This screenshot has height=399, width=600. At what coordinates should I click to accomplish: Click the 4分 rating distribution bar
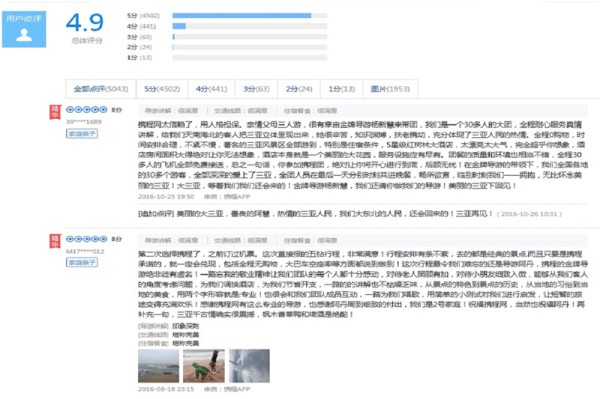(249, 26)
